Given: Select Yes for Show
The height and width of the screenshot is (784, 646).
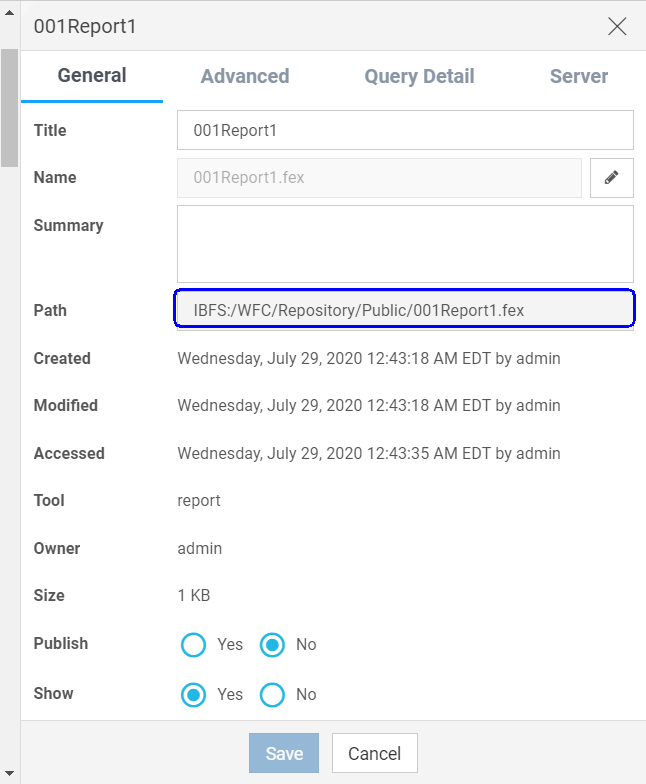Looking at the screenshot, I should click(x=193, y=694).
